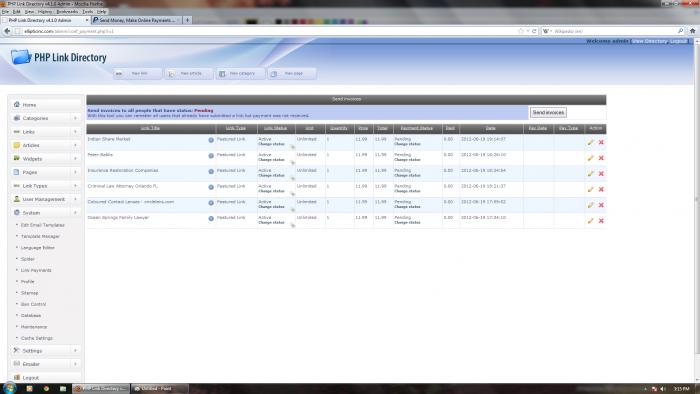700x394 pixels.
Task: Click the edit pencil for Indian Share Market
Action: point(590,142)
